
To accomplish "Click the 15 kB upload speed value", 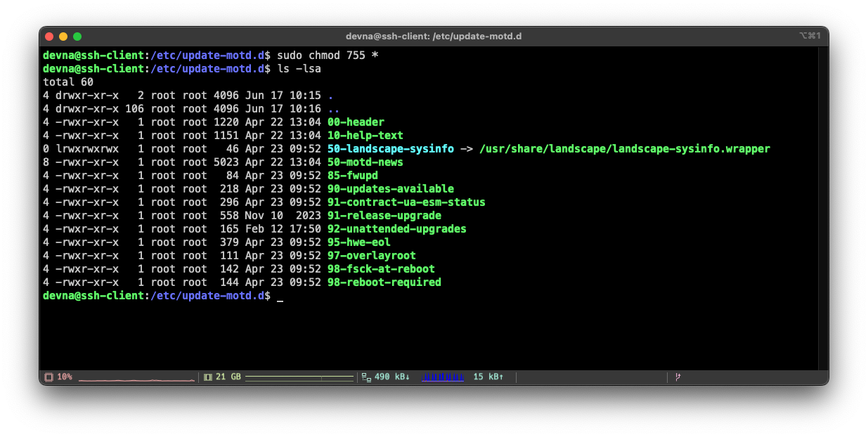I will click(488, 377).
